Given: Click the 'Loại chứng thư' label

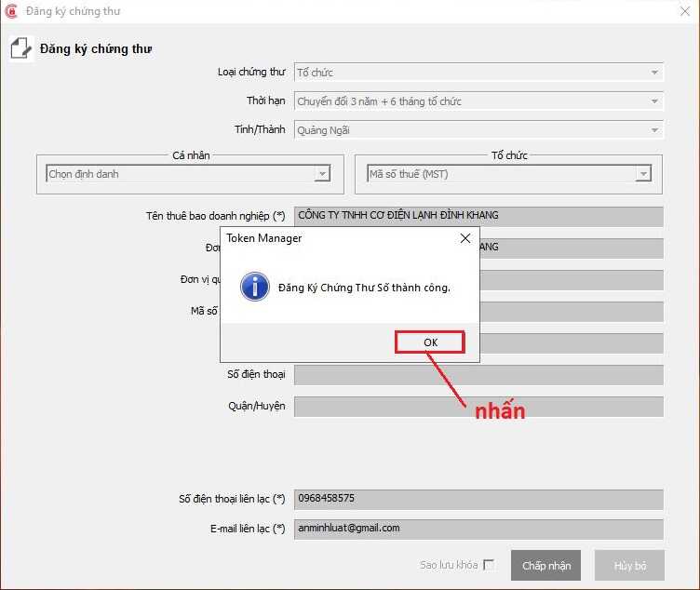Looking at the screenshot, I should pyautogui.click(x=251, y=72).
